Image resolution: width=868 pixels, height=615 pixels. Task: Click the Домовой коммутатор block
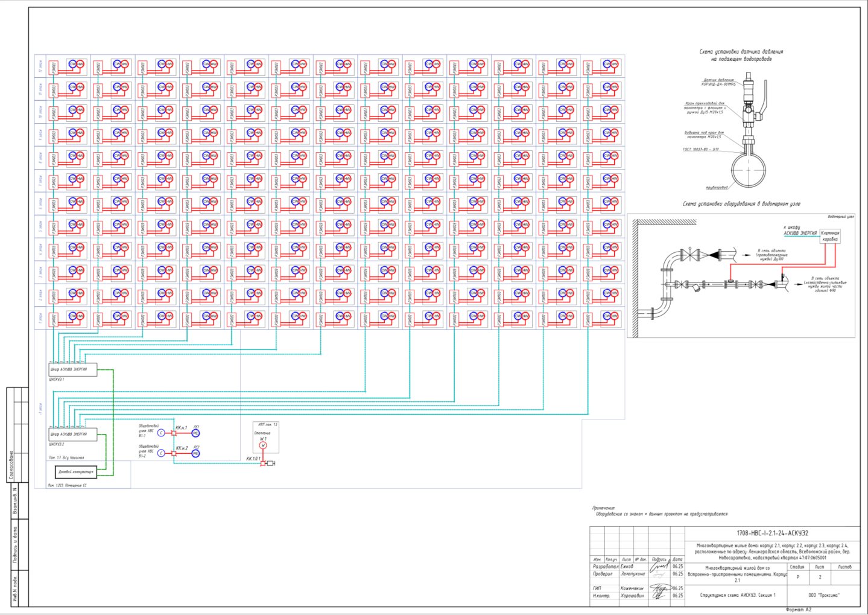pos(76,472)
